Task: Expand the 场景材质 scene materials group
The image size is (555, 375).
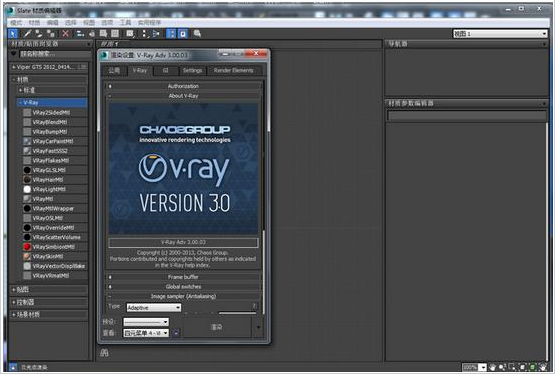Action: point(49,314)
